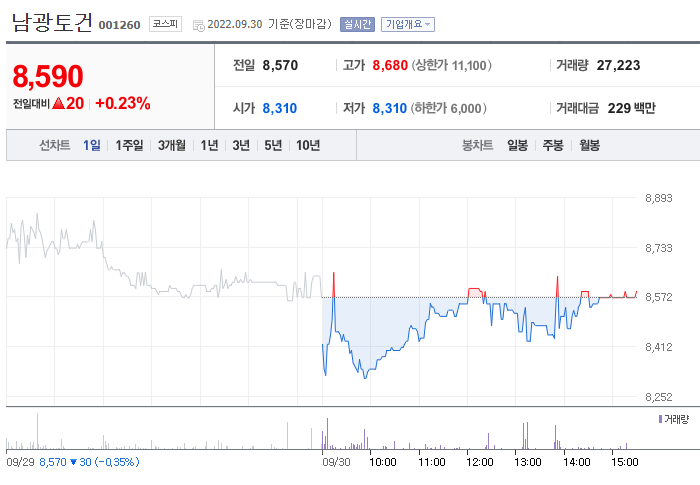Image resolution: width=700 pixels, height=485 pixels.
Task: Click the change percent +0.23%
Action: click(x=123, y=104)
